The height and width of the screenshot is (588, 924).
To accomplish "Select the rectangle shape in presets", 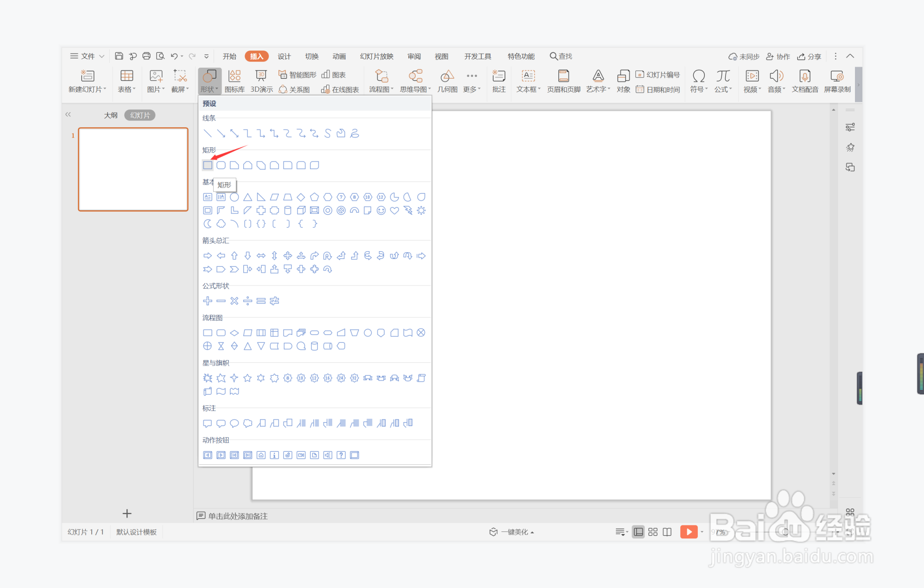I will point(208,165).
